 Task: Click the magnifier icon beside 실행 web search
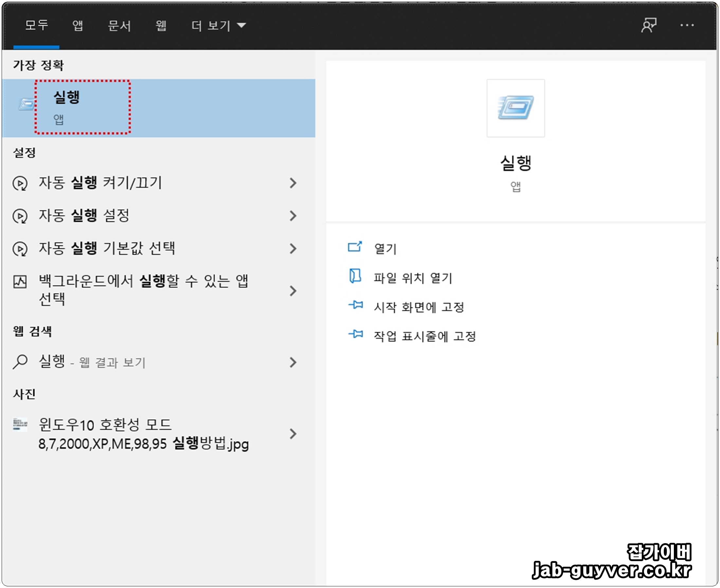coord(20,361)
